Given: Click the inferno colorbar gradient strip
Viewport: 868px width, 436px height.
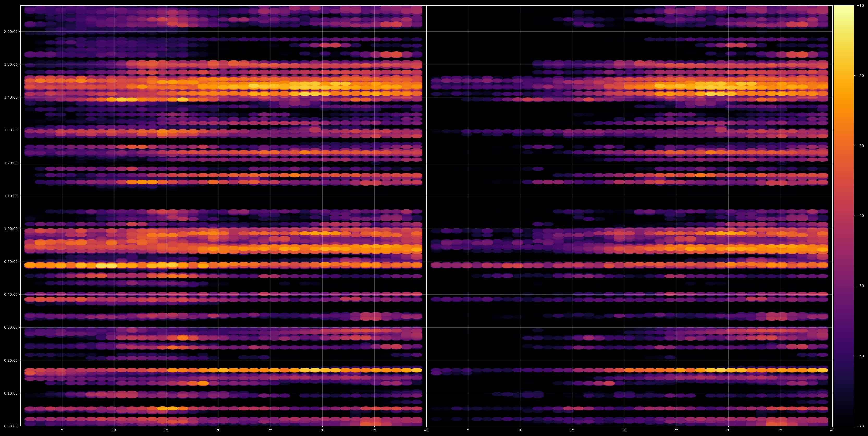Looking at the screenshot, I should click(x=844, y=216).
